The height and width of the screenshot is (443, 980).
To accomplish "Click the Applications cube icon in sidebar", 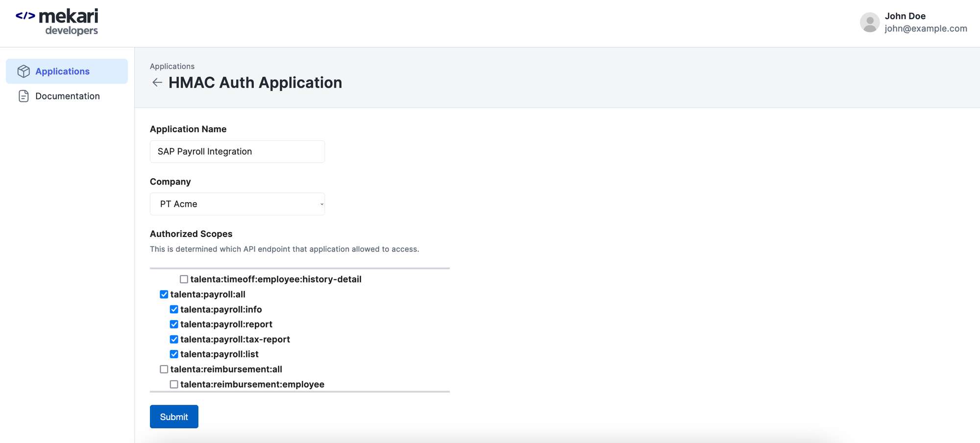I will 24,71.
